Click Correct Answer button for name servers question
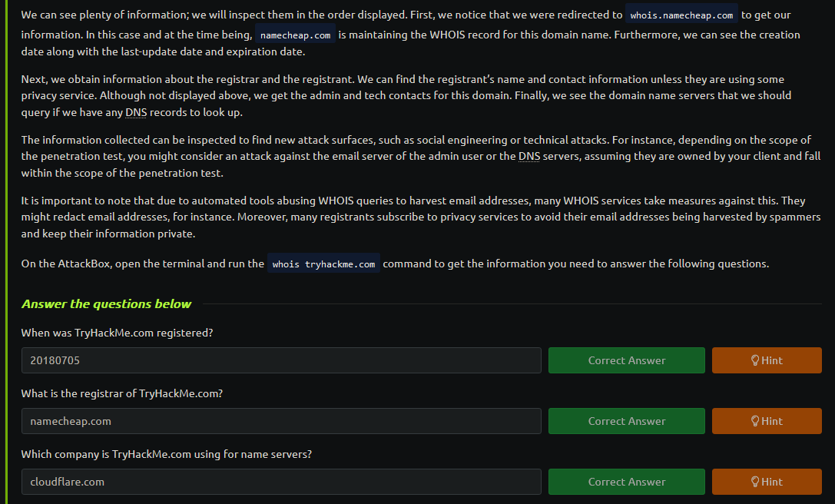 pyautogui.click(x=627, y=482)
